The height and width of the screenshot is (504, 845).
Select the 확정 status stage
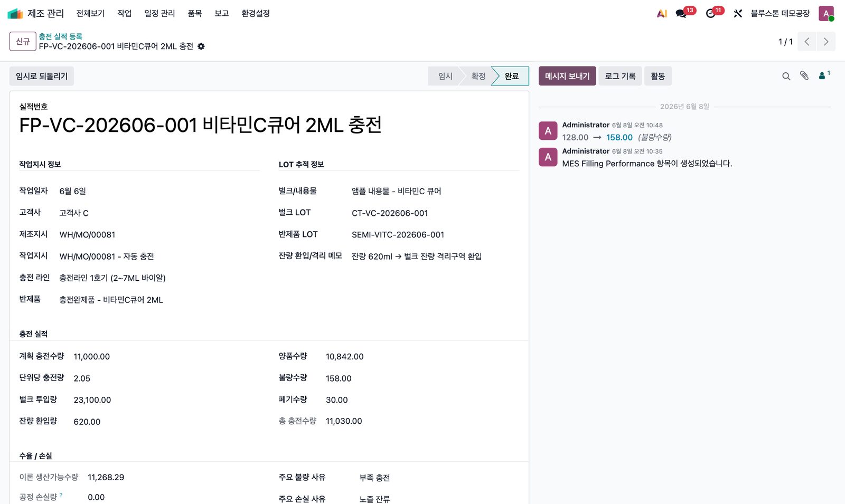[x=478, y=76]
